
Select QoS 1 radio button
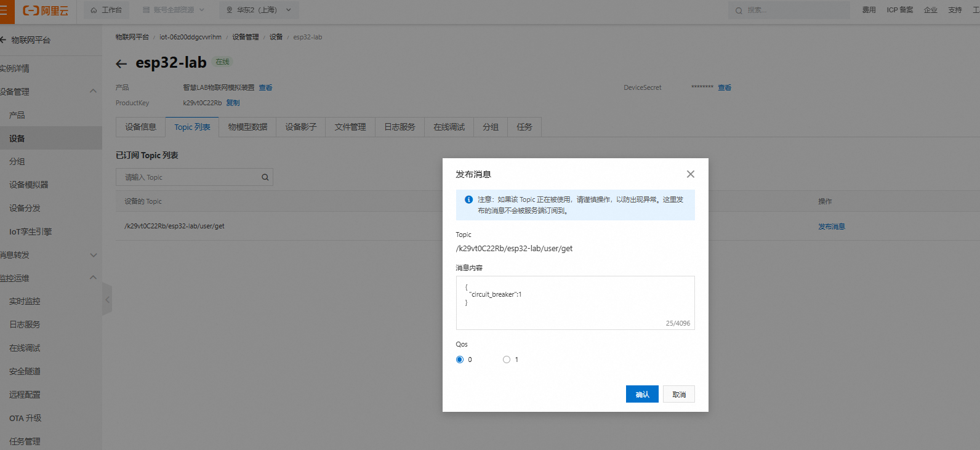pos(507,360)
